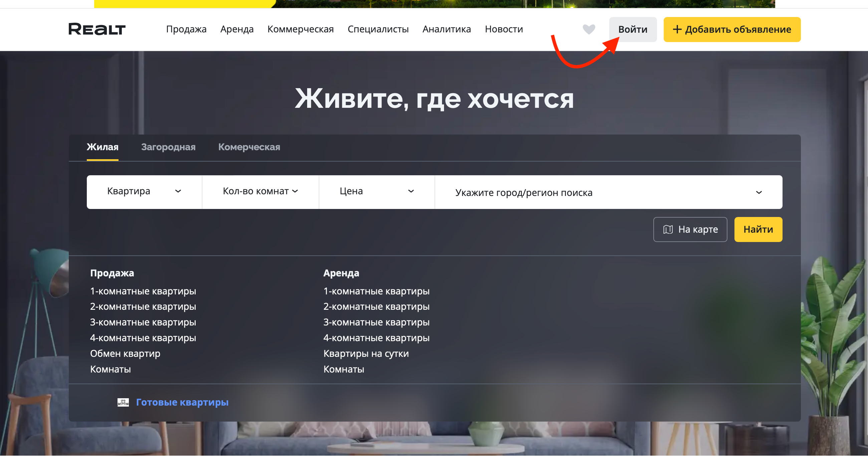
Task: Open the 'Аналитика' menu item
Action: pyautogui.click(x=447, y=29)
